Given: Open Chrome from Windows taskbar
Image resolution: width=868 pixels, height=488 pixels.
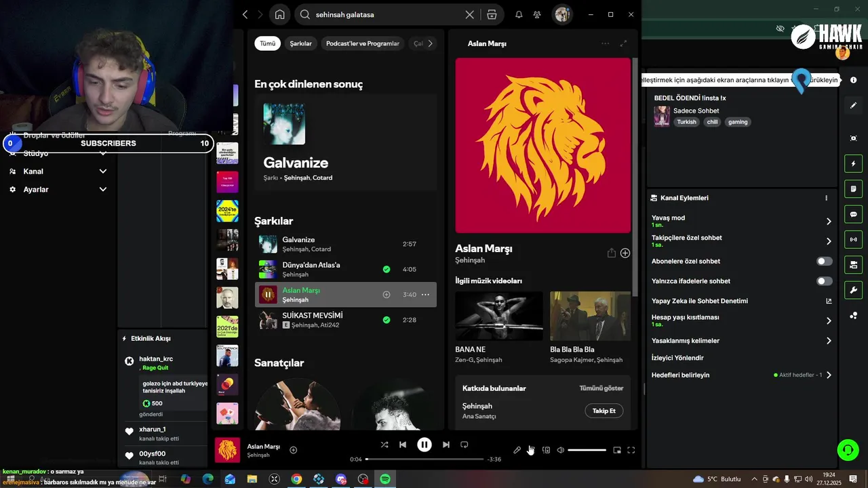Looking at the screenshot, I should (296, 479).
